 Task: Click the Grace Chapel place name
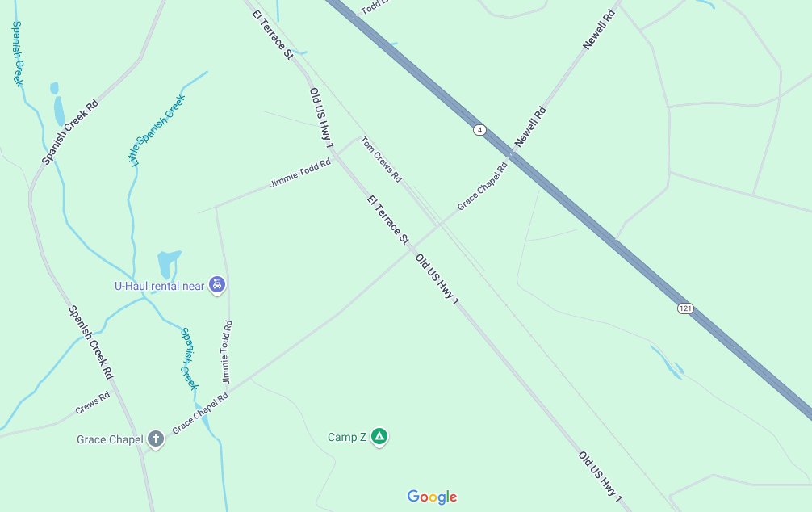click(x=110, y=439)
